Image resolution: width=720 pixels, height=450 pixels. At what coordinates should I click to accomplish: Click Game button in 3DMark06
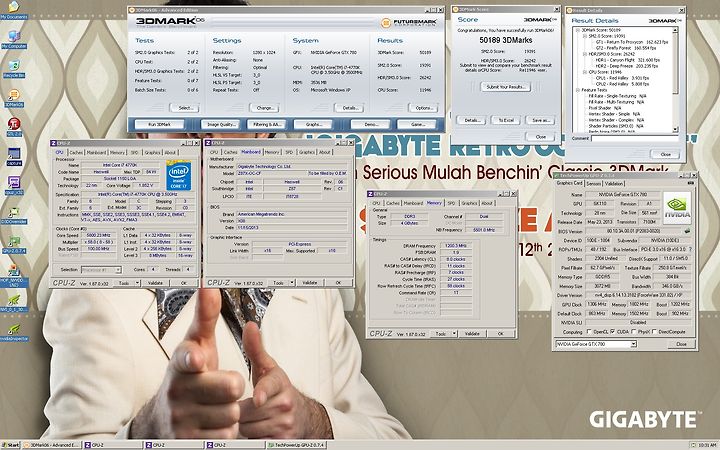pos(417,124)
